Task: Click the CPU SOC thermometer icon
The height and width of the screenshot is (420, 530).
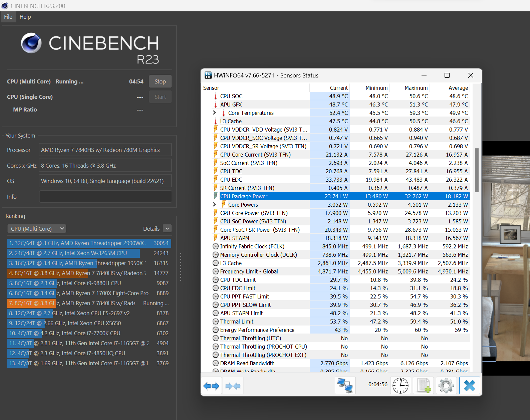Action: (216, 96)
